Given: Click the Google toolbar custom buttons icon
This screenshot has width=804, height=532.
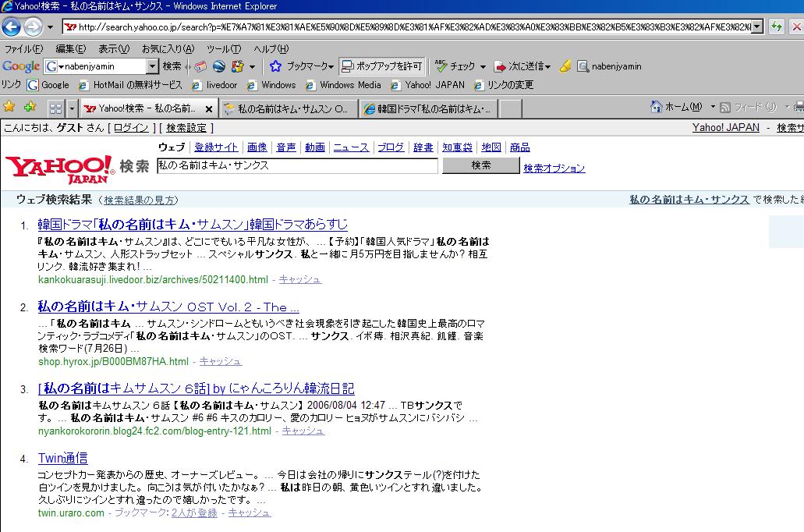Looking at the screenshot, I should point(237,66).
